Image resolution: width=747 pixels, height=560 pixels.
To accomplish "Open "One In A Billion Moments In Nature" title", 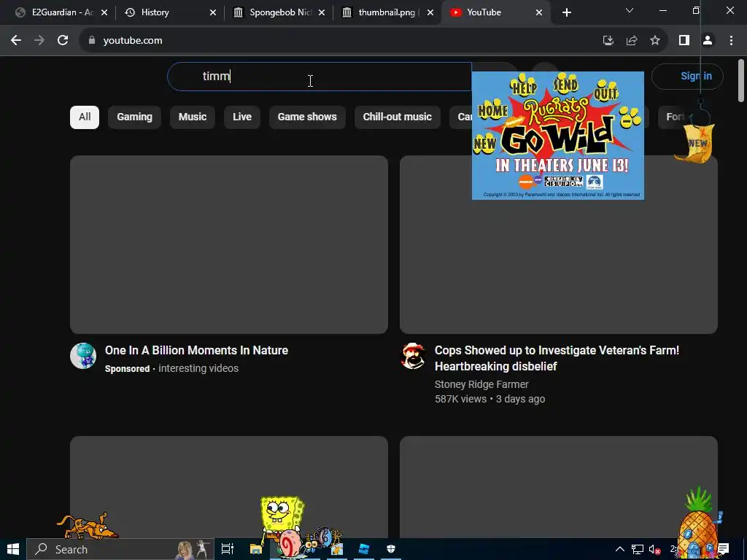I will (196, 351).
